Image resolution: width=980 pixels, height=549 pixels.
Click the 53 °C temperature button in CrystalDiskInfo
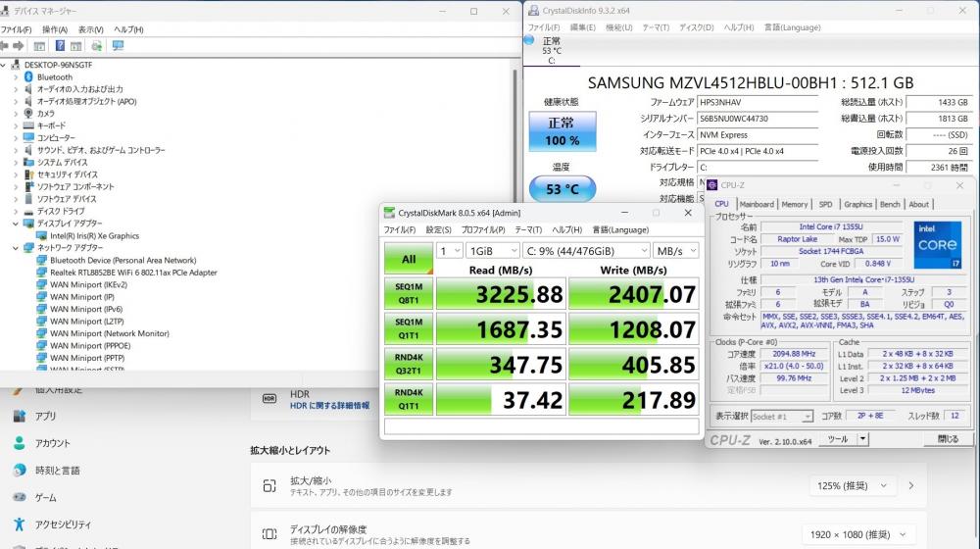coord(562,189)
